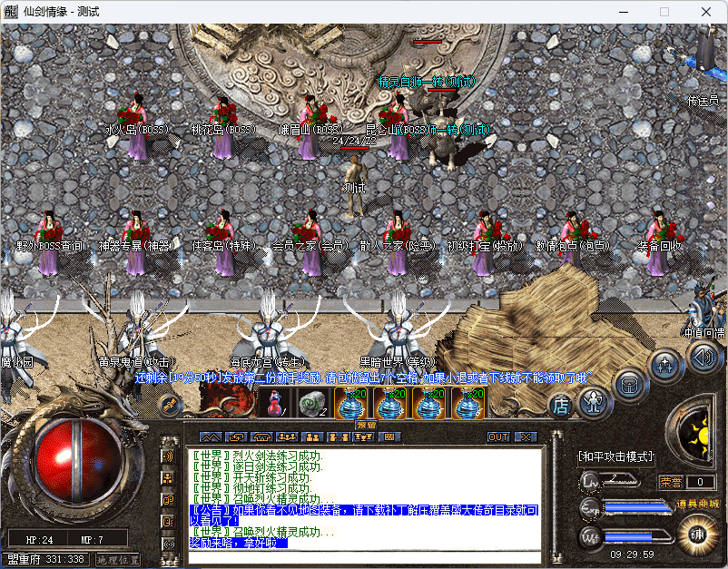
Task: Use the red gourd potion in slot 1
Action: click(276, 403)
